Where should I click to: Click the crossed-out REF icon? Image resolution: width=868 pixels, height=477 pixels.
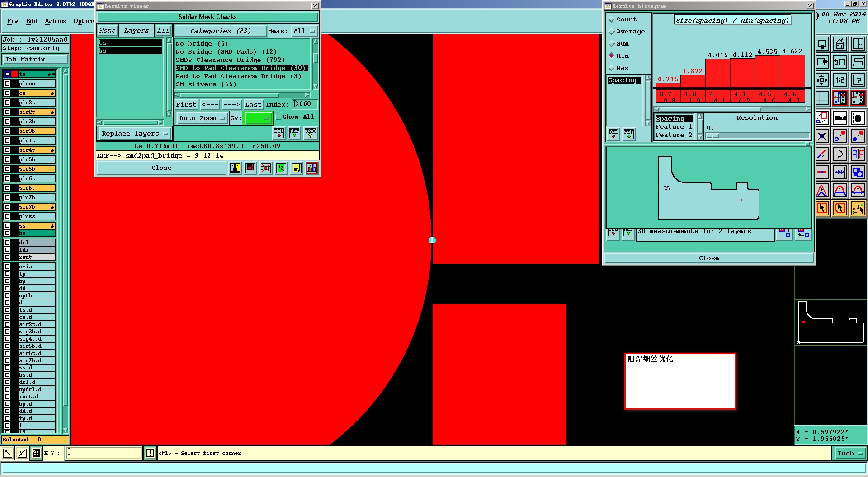pos(266,168)
